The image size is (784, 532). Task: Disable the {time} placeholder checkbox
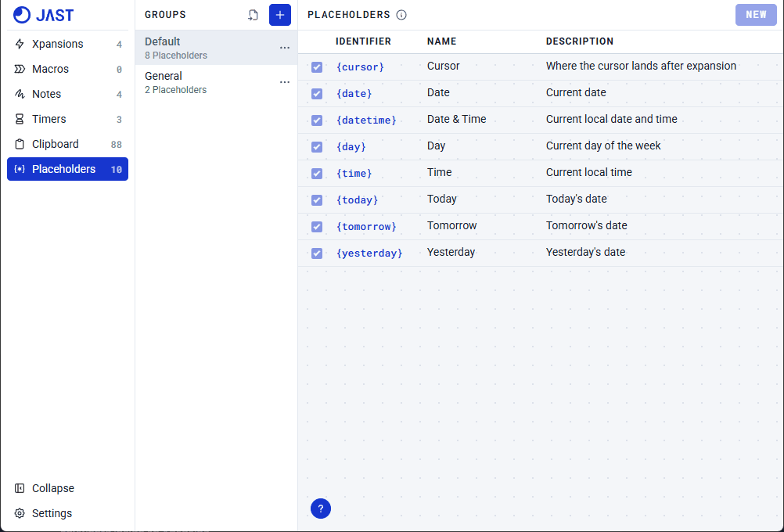(317, 174)
